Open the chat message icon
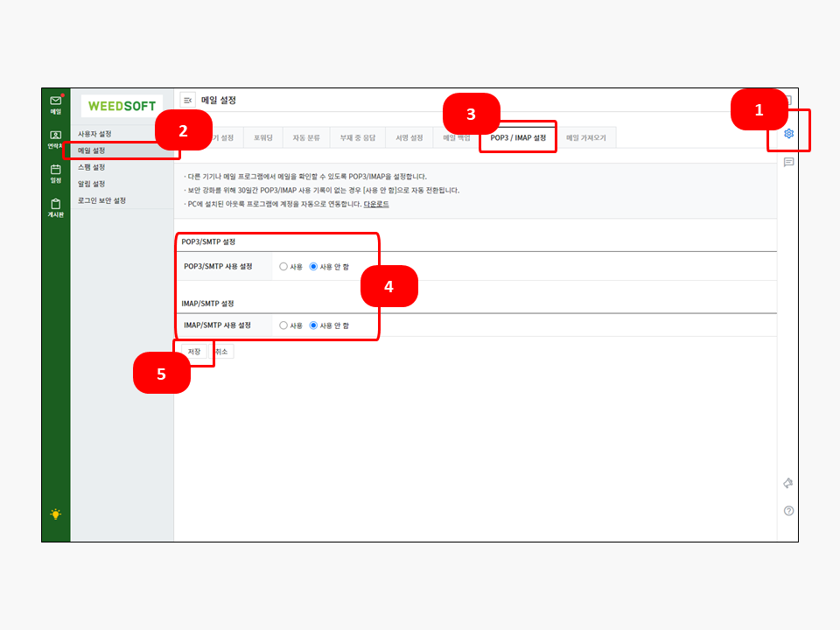This screenshot has height=630, width=840. tap(788, 163)
